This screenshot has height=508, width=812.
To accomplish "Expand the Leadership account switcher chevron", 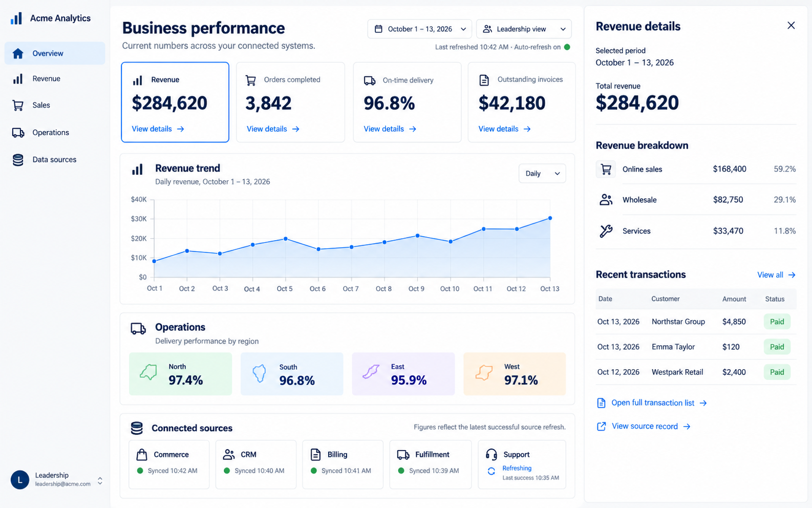I will click(100, 480).
